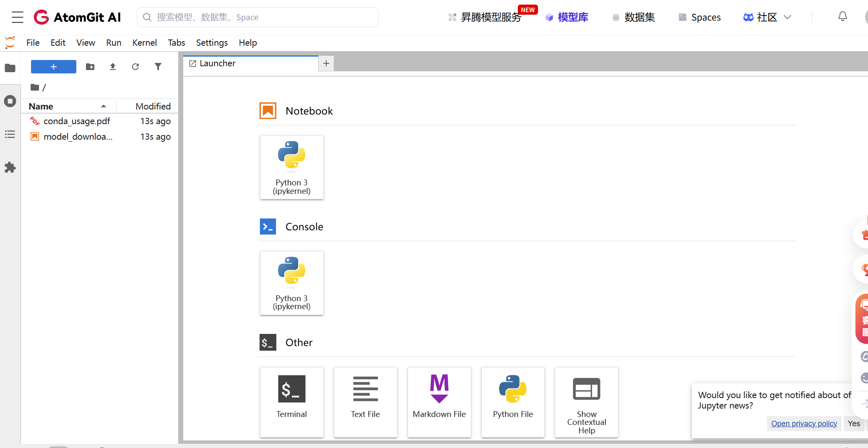Create a Python 3 notebook
This screenshot has width=868, height=448.
click(x=292, y=167)
